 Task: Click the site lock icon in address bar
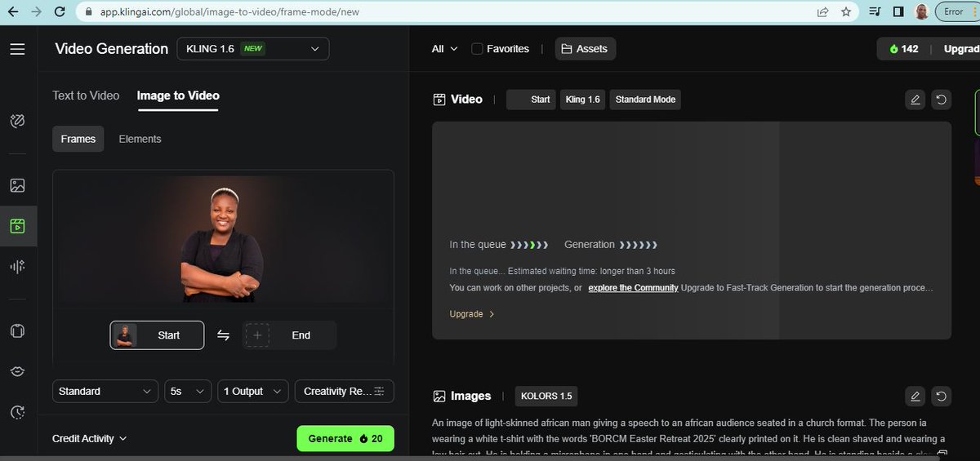tap(90, 12)
